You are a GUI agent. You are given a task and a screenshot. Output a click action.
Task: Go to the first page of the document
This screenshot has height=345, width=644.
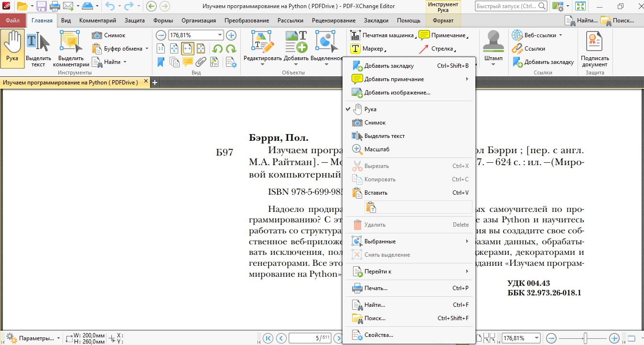point(268,338)
